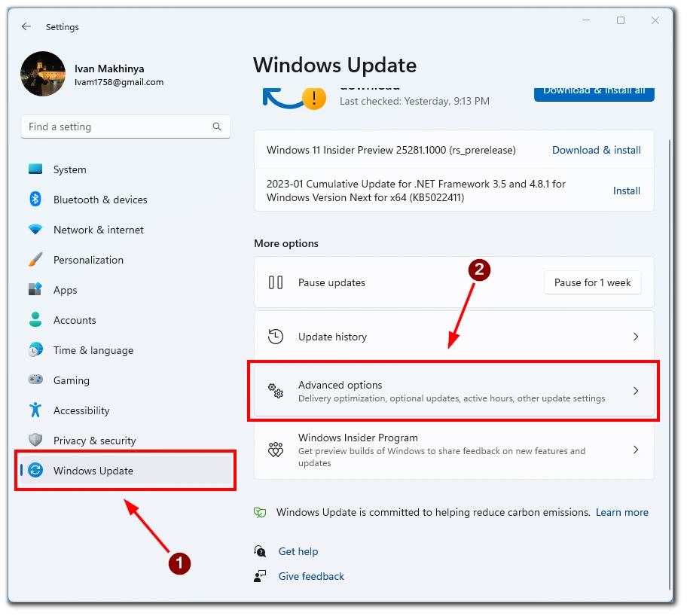Open Update history row
The image size is (687, 616).
[x=454, y=337]
